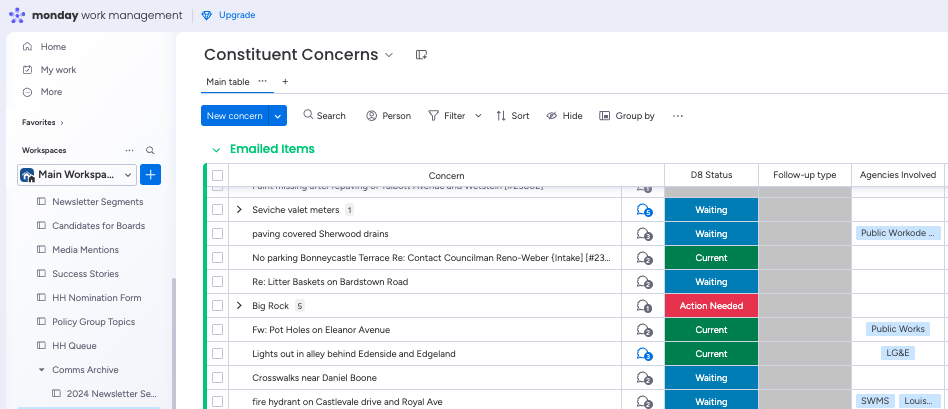Click Current status for Pot Holes row

coord(711,330)
